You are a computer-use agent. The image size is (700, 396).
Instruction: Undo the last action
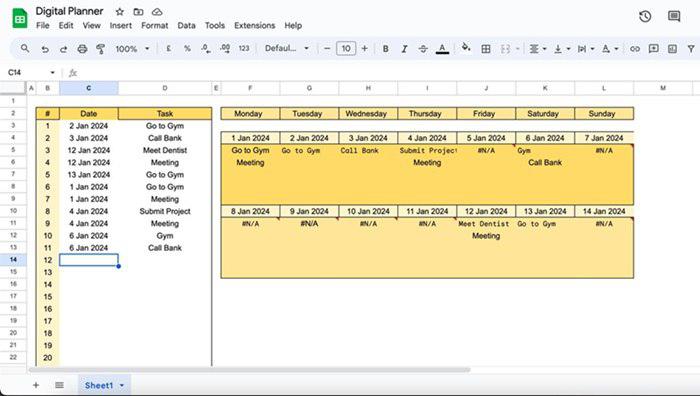(45, 49)
